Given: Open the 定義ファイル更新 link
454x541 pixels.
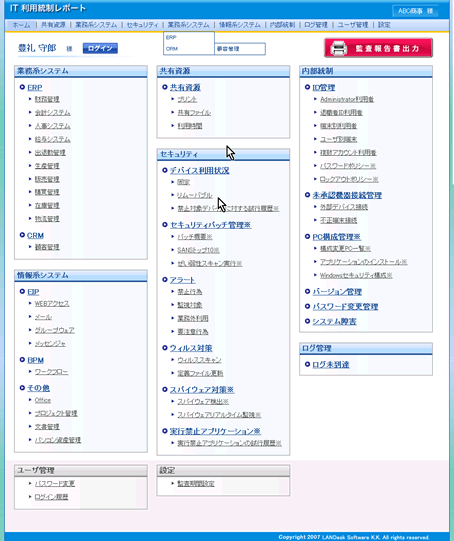Looking at the screenshot, I should pyautogui.click(x=200, y=373).
